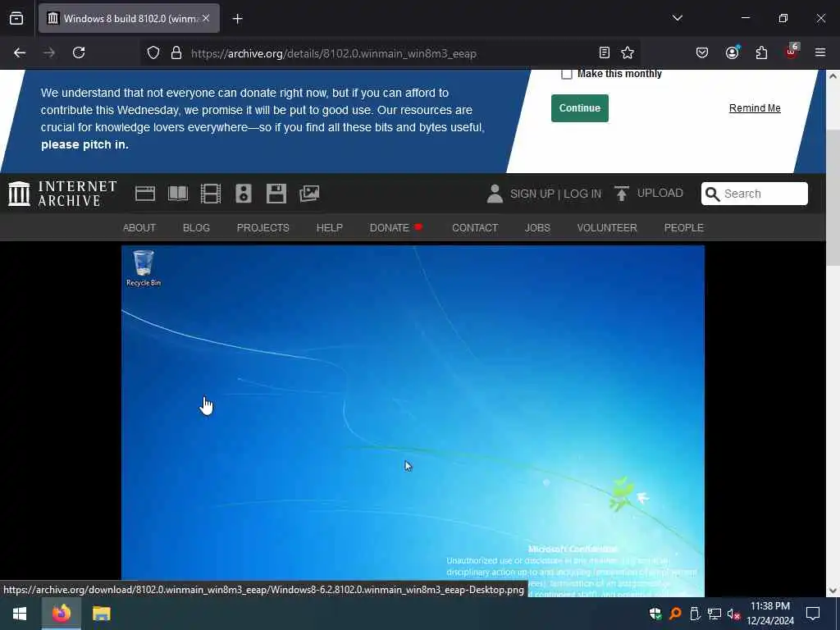Open the Texts book icon
This screenshot has height=630, width=840.
(178, 194)
